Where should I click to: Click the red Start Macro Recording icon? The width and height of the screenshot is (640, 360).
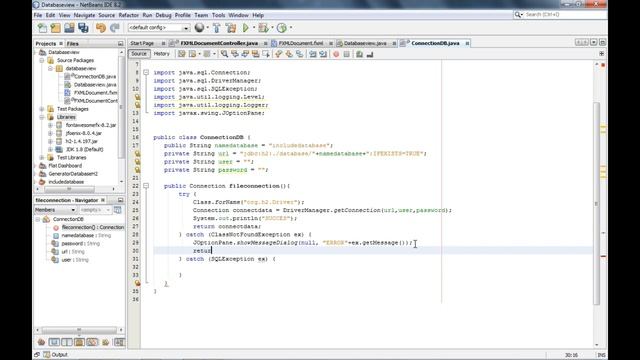tap(336, 54)
